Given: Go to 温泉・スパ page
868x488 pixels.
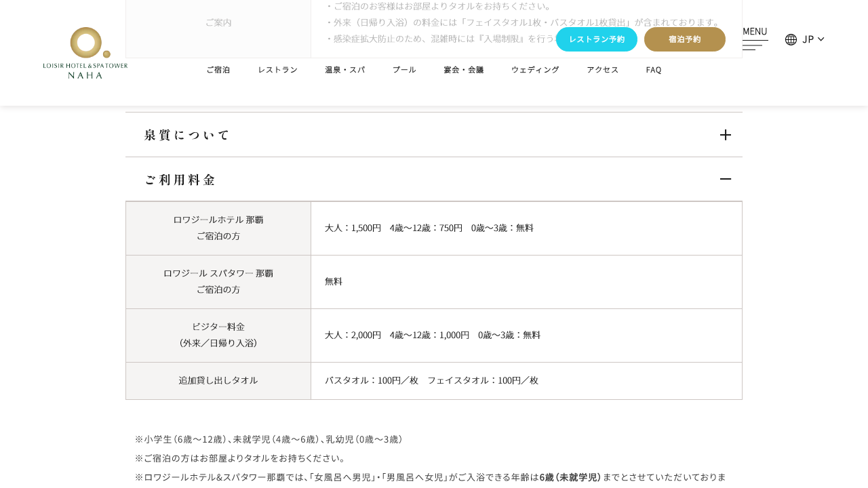Looking at the screenshot, I should (x=345, y=70).
